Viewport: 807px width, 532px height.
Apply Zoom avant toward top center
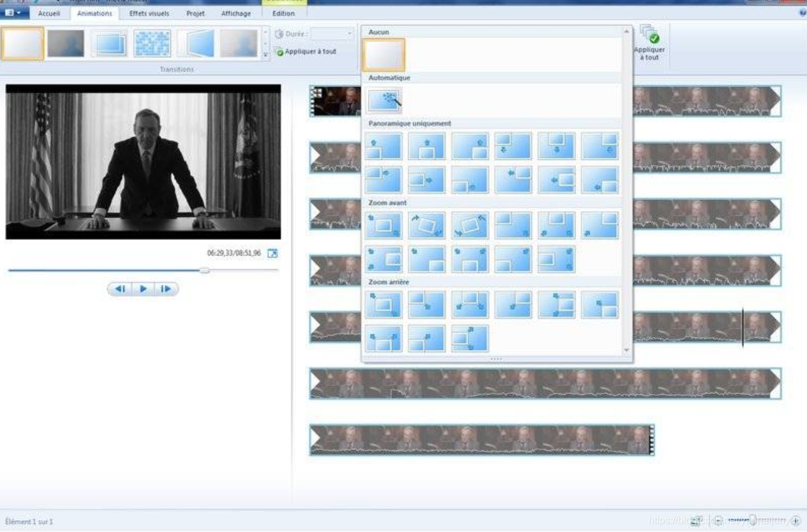(557, 225)
